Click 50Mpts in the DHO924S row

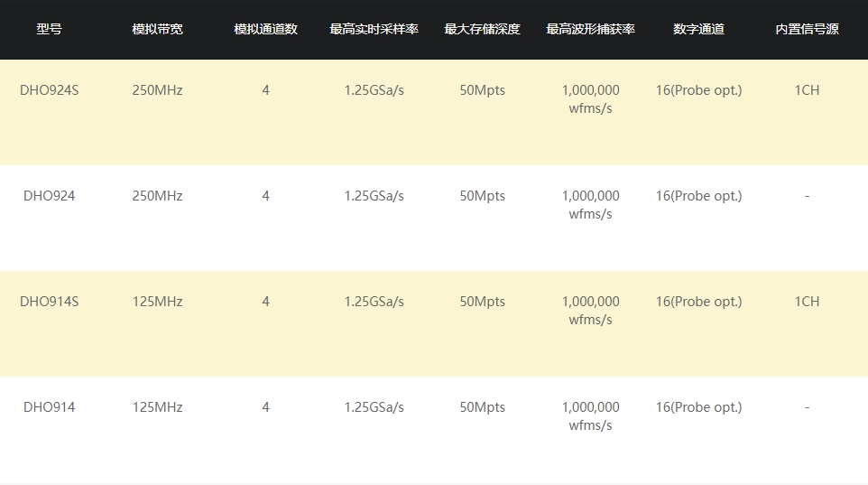tap(482, 90)
